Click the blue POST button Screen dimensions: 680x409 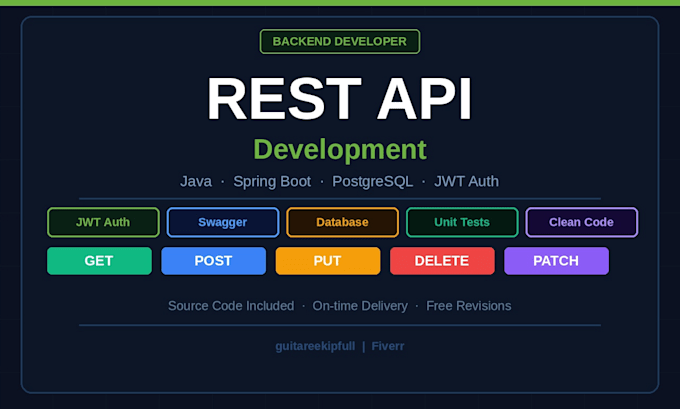pyautogui.click(x=213, y=261)
